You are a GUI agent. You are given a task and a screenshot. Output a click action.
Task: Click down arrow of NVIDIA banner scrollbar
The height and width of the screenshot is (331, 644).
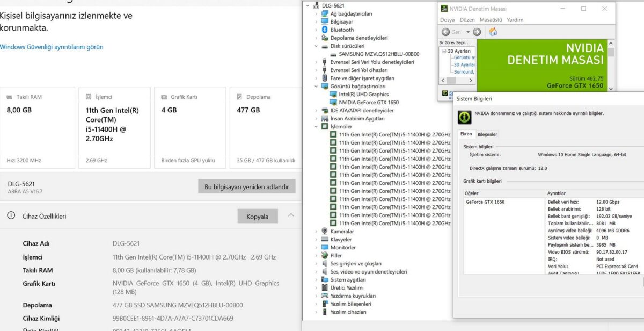tap(611, 89)
